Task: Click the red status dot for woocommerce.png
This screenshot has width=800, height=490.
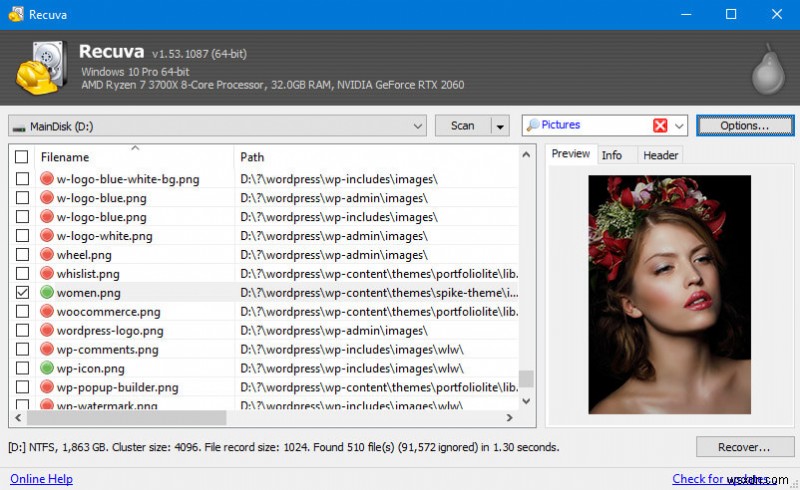Action: tap(47, 311)
